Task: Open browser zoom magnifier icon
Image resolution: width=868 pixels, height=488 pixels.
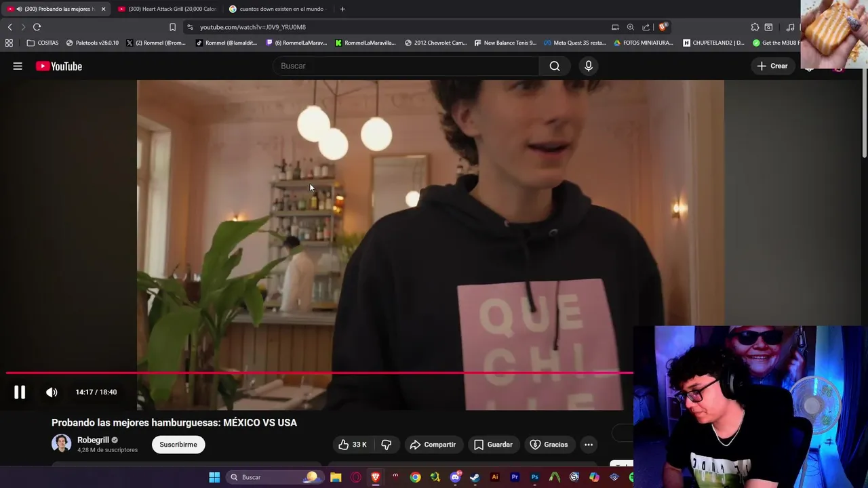Action: click(630, 27)
